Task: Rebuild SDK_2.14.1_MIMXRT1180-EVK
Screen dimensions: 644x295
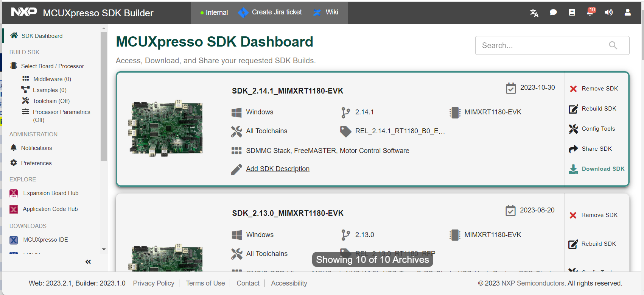Action: pyautogui.click(x=593, y=109)
